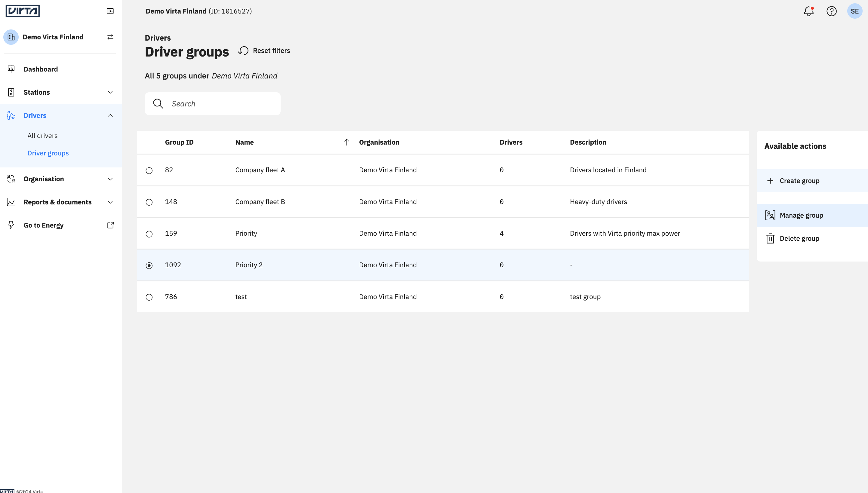Screen dimensions: 868x493
Task: Click the Dashboard icon in sidebar
Action: [11, 69]
